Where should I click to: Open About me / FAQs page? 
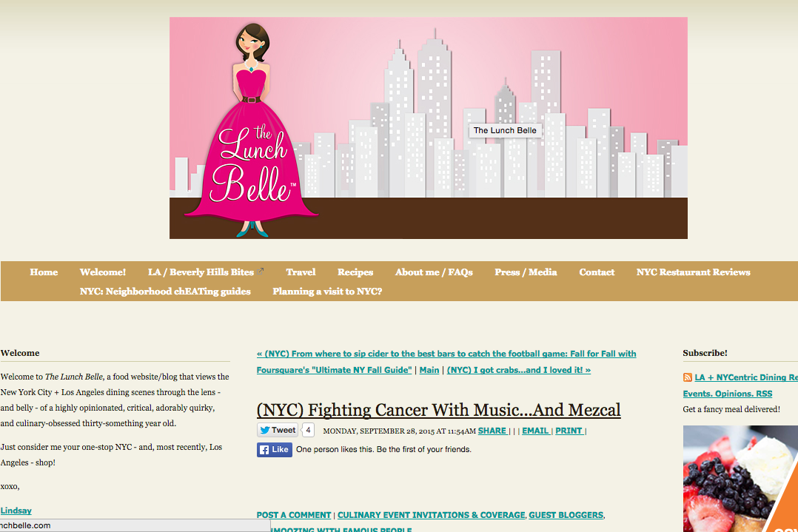point(434,272)
